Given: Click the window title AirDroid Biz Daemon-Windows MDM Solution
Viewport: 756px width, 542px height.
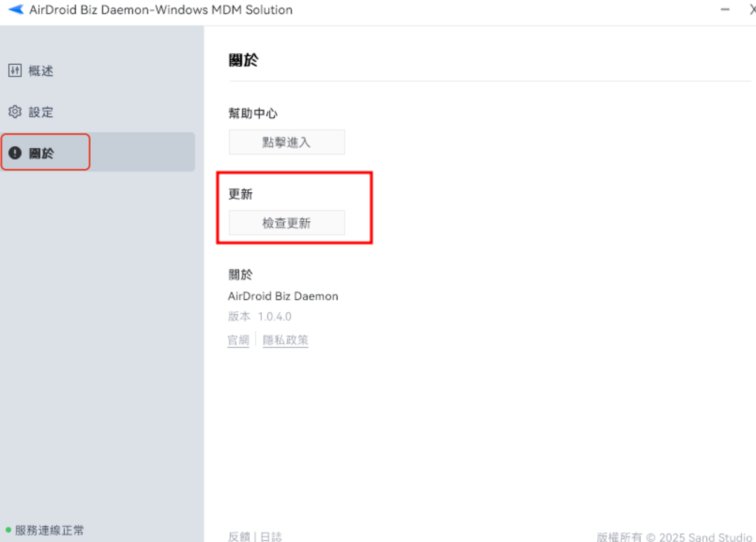Looking at the screenshot, I should (161, 10).
